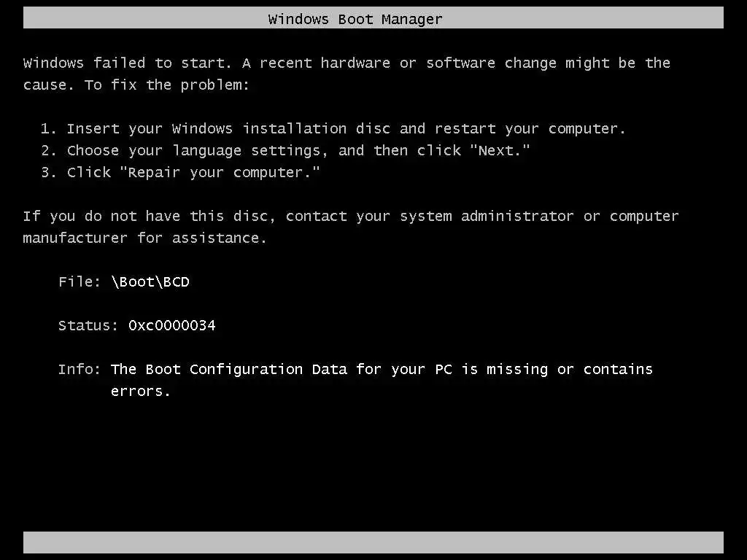Click "If you do not have this disc"
This screenshot has height=560, width=747.
(x=149, y=217)
